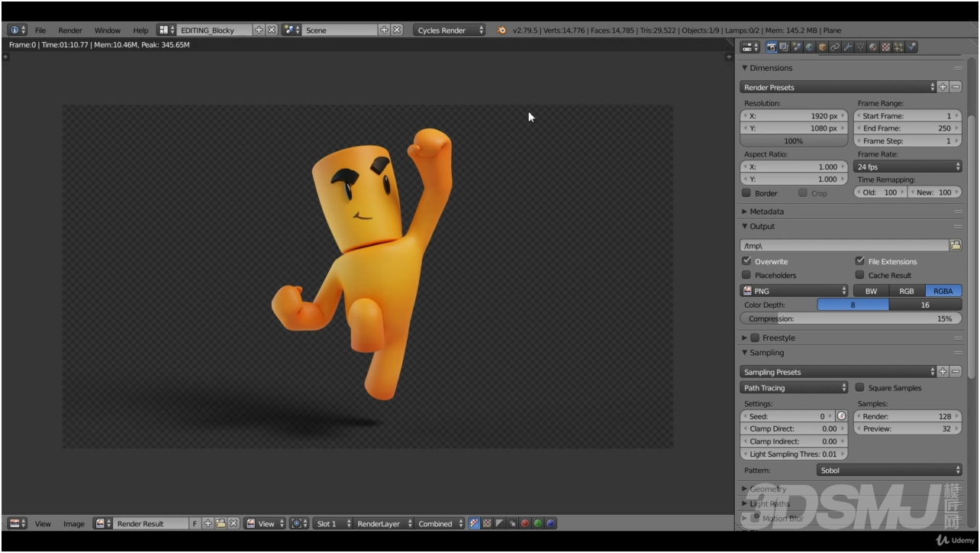The height and width of the screenshot is (553, 980).
Task: Open the Render menu
Action: coord(70,31)
